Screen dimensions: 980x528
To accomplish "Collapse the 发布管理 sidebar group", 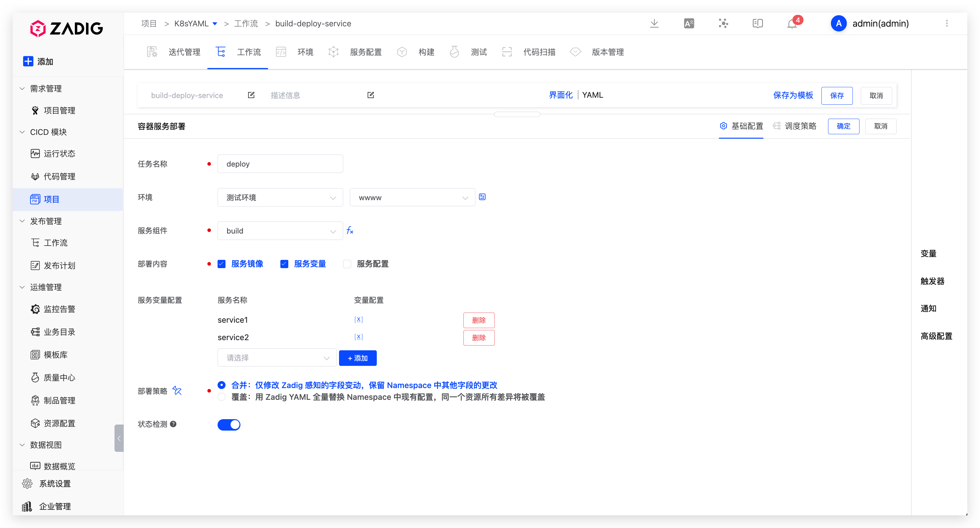I will pyautogui.click(x=22, y=221).
